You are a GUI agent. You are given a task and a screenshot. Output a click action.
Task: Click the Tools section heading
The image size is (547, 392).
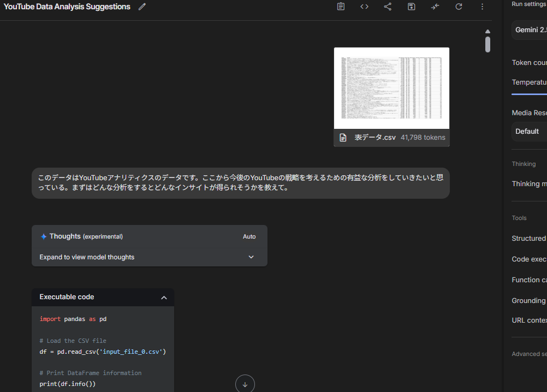519,218
